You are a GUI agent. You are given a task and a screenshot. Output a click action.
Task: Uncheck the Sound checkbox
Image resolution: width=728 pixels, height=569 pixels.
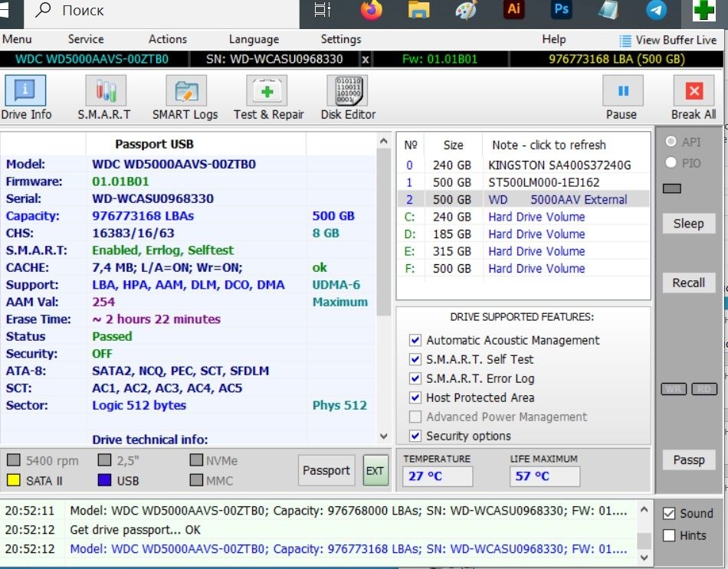click(x=669, y=513)
